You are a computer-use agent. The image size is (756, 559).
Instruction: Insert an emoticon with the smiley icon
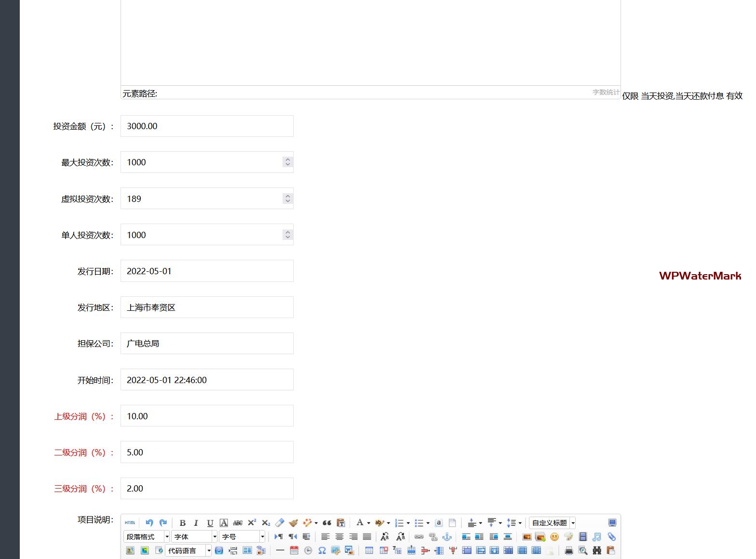pos(554,537)
